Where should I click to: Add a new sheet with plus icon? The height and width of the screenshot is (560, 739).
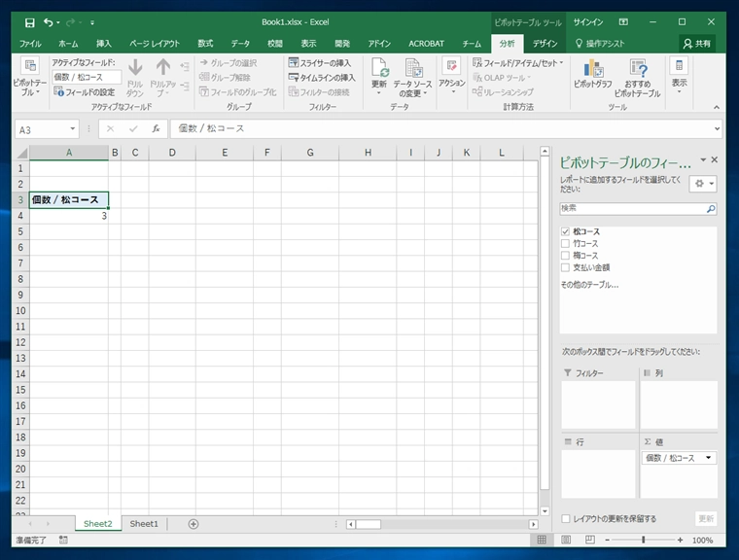[x=194, y=524]
